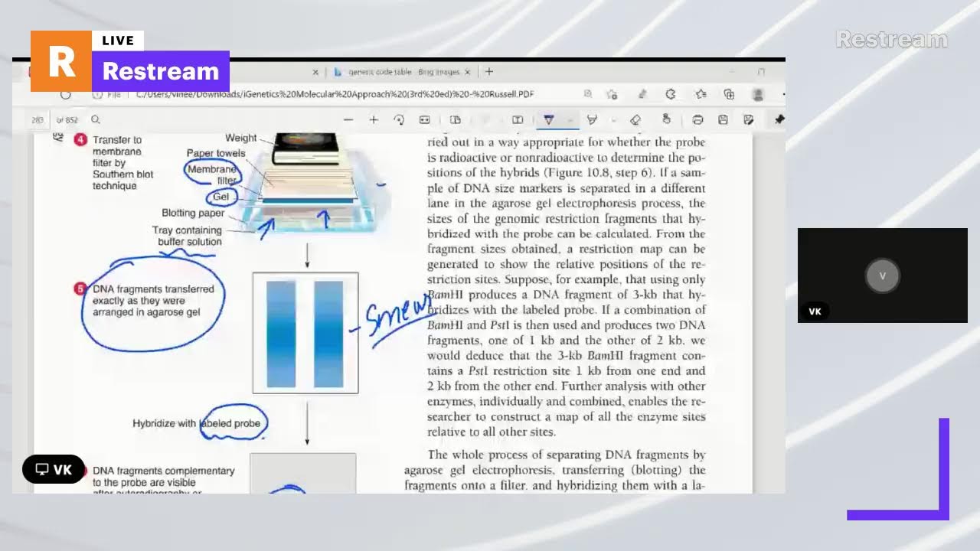Open the Favorites list icon
The height and width of the screenshot is (551, 980).
701,94
